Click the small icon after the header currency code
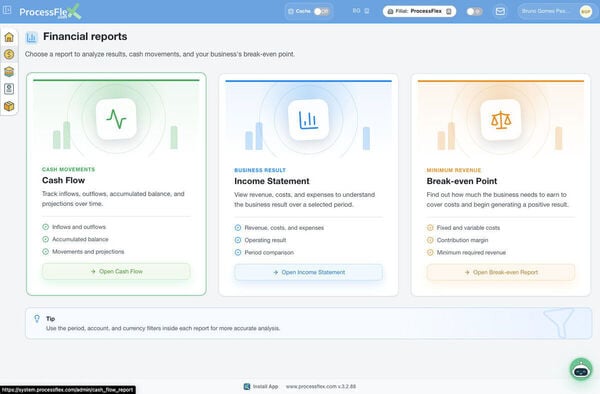 [367, 11]
